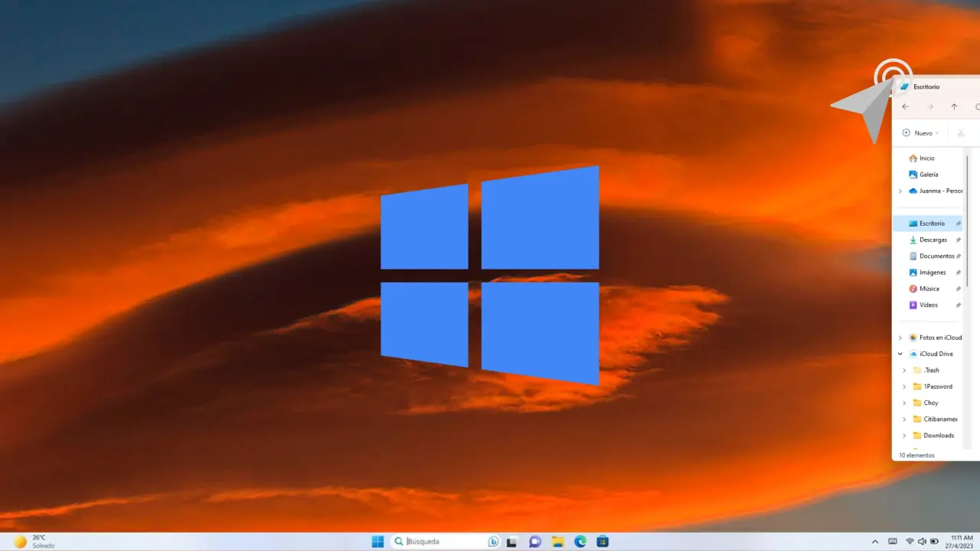Open Galería in the sidebar
Viewport: 980px width, 551px height.
(x=928, y=174)
